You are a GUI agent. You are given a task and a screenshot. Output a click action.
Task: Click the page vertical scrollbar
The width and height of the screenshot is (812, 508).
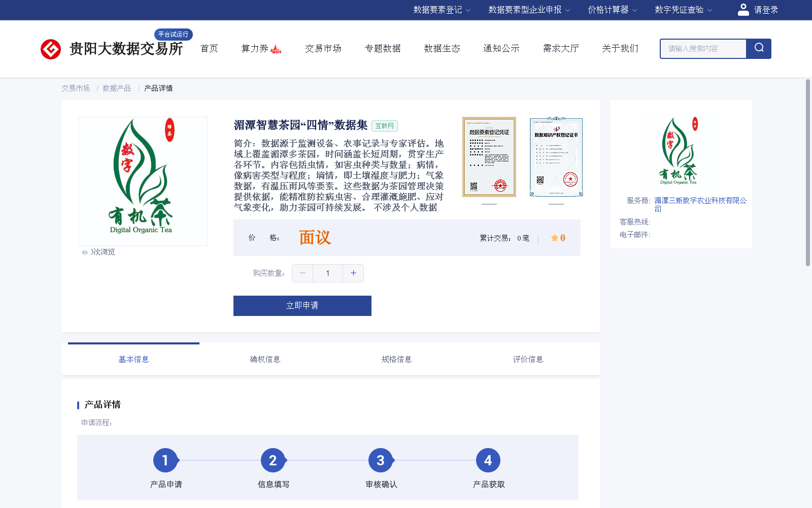(808, 173)
